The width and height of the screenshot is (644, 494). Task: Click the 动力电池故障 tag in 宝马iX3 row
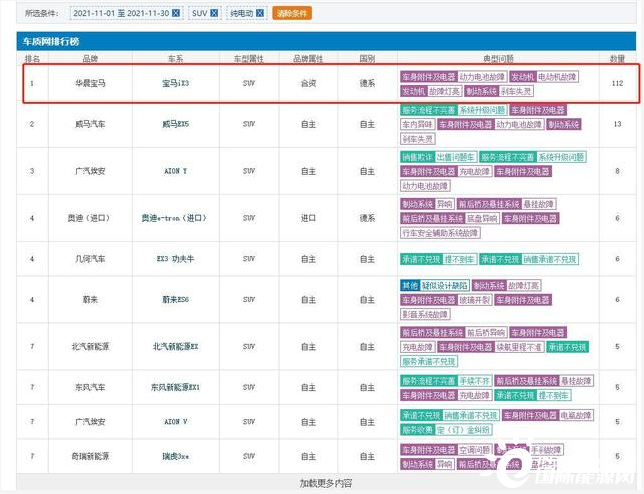click(482, 77)
